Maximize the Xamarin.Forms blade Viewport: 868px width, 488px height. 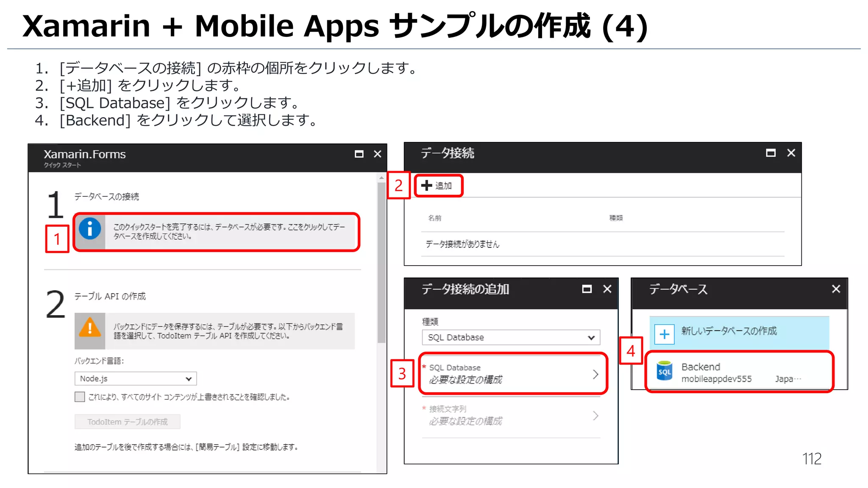[359, 154]
